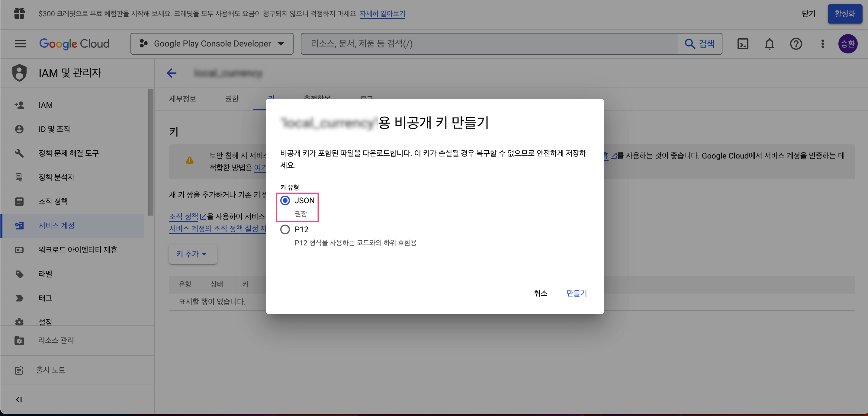Image resolution: width=868 pixels, height=416 pixels.
Task: Collapse the sidebar with bottom arrow icon
Action: (19, 399)
